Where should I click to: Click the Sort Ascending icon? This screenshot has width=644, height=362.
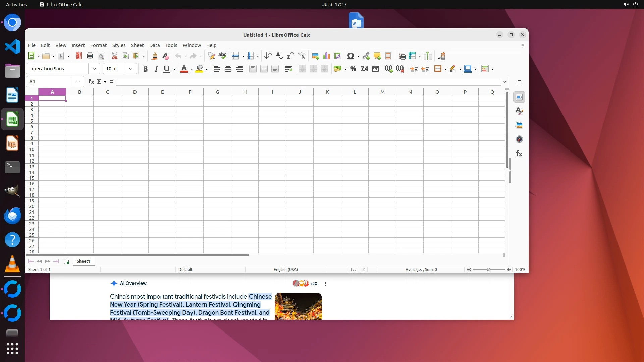[279, 56]
